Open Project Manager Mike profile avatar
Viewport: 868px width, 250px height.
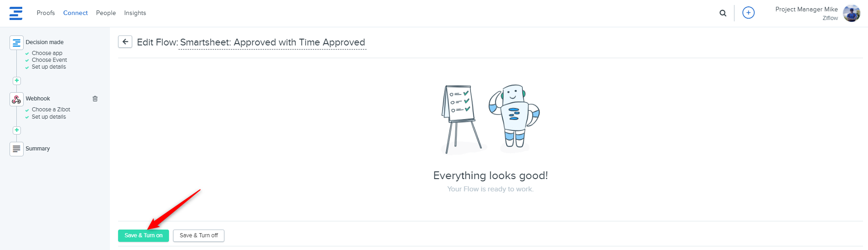(x=852, y=13)
